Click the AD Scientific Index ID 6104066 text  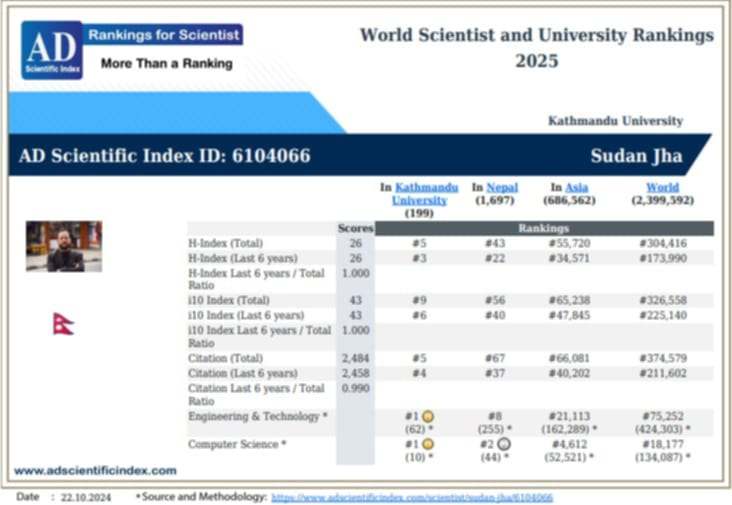(x=164, y=156)
